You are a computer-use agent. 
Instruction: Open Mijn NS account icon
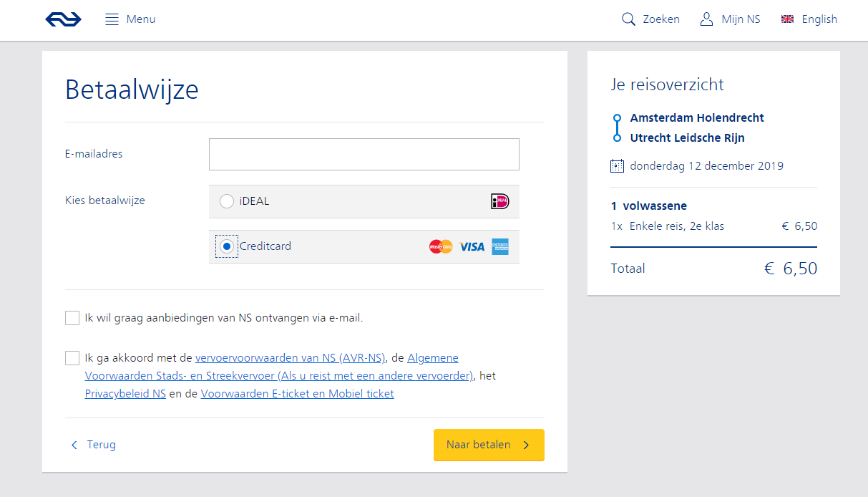point(706,19)
